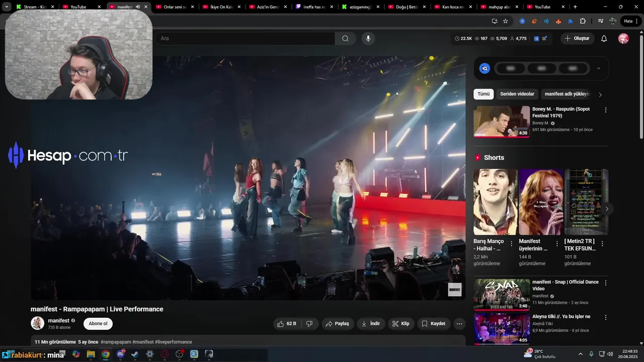
Task: Open Discord from the taskbar
Action: (120, 354)
